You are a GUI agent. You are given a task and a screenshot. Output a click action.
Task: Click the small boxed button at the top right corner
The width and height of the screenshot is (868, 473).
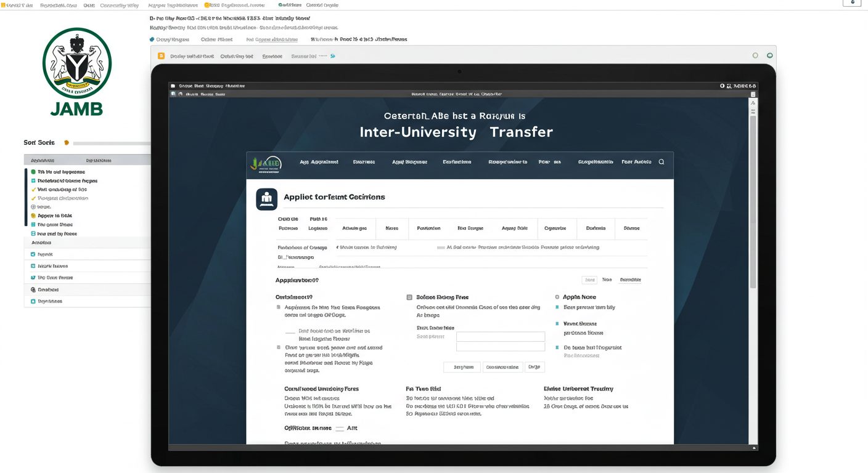[x=851, y=3]
